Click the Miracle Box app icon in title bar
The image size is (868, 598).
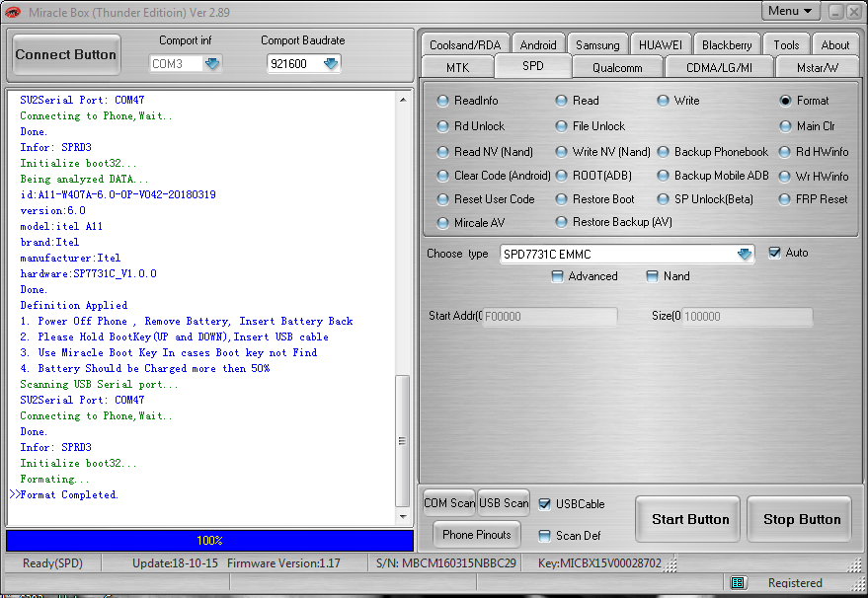click(x=12, y=12)
